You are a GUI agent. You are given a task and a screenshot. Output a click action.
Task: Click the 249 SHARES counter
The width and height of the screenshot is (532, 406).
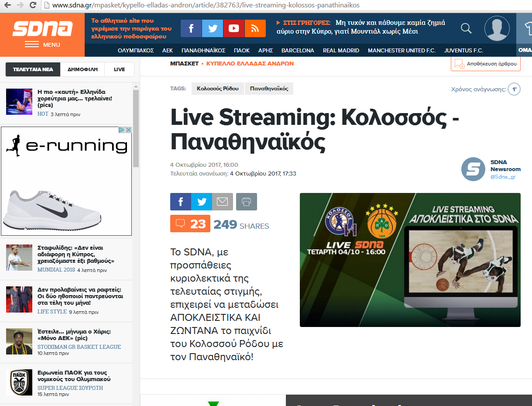click(241, 224)
